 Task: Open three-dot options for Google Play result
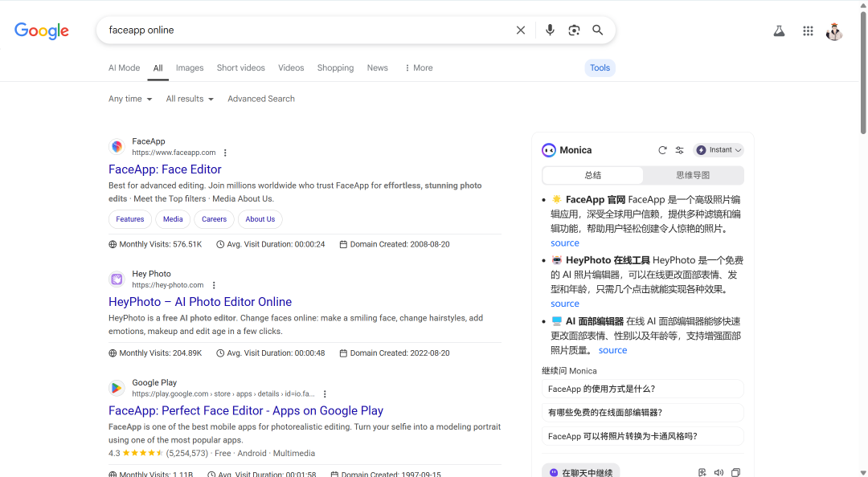(x=325, y=394)
